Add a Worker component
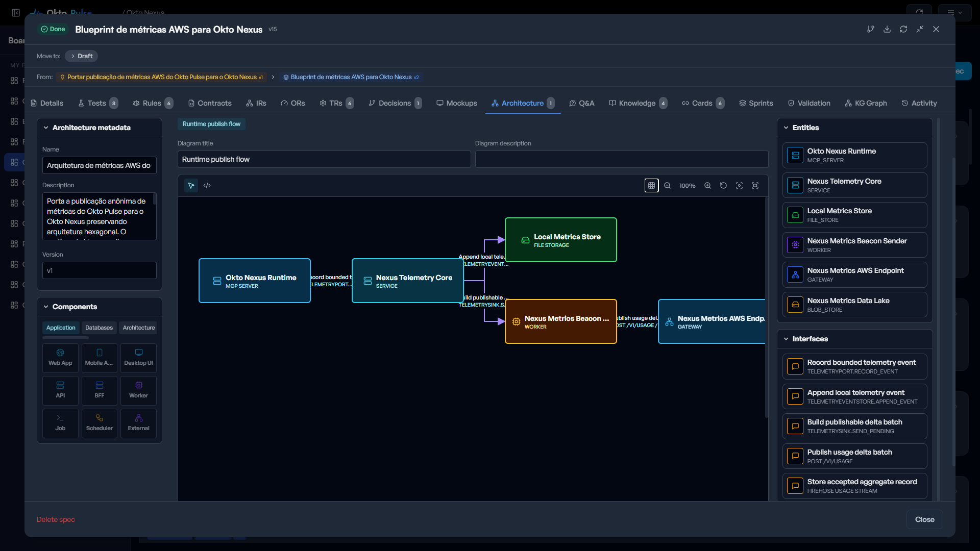980x551 pixels. 138,390
